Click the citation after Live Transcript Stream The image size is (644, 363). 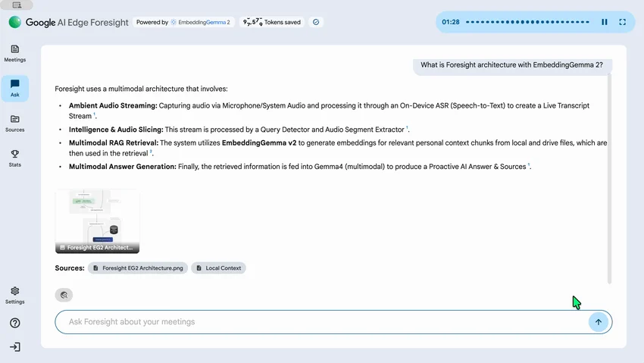[x=94, y=114]
